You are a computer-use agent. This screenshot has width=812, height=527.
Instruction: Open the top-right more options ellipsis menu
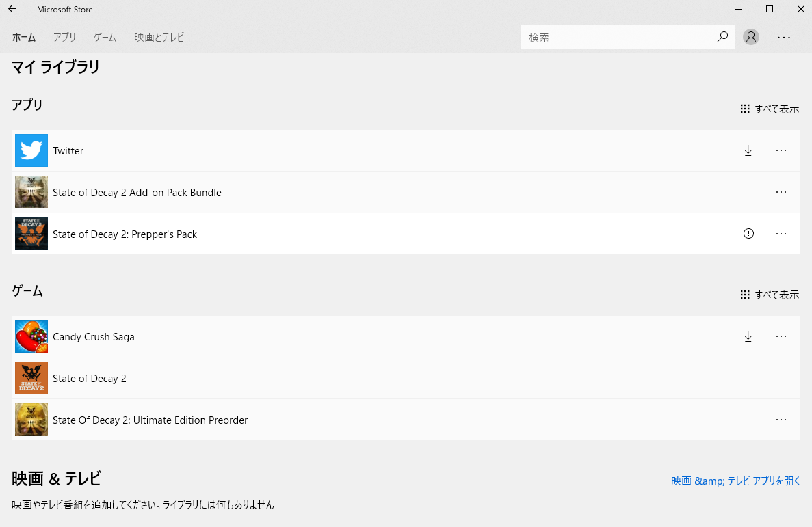783,38
